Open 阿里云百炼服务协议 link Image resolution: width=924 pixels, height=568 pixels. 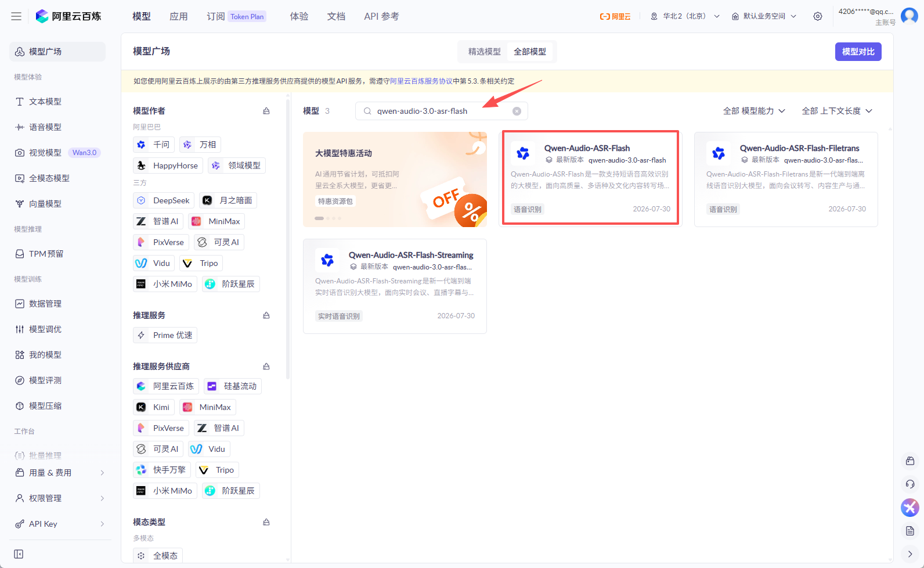pos(421,81)
